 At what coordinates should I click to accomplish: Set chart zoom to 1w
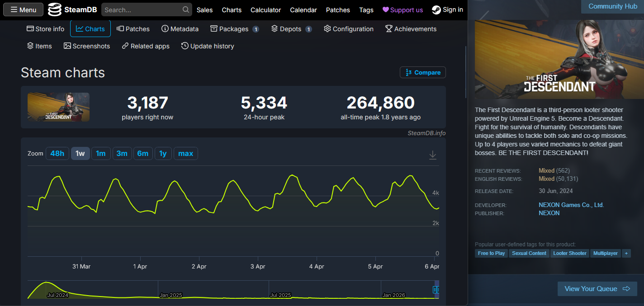coord(80,154)
